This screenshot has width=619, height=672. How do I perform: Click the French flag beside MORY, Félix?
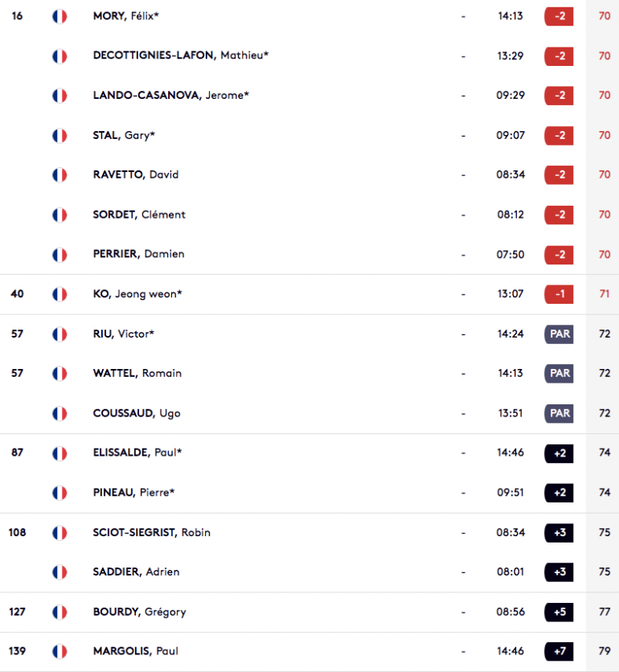point(59,16)
